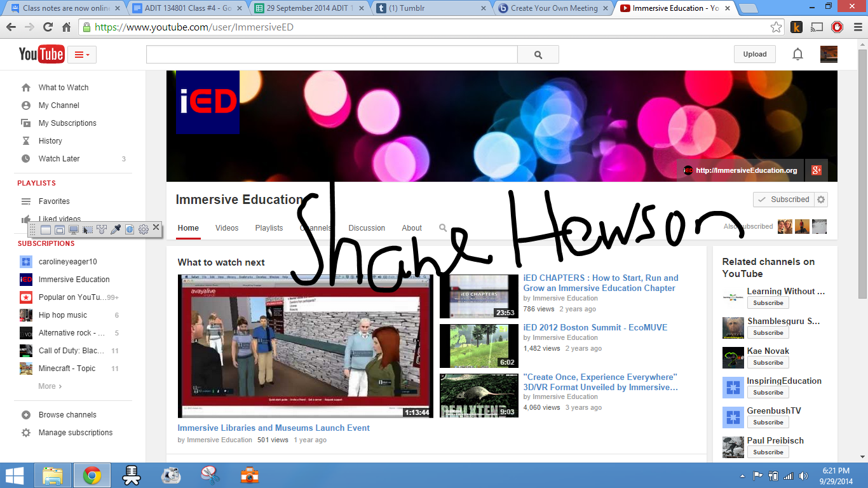Open Call of Duty subscription
868x488 pixels.
[x=71, y=351]
